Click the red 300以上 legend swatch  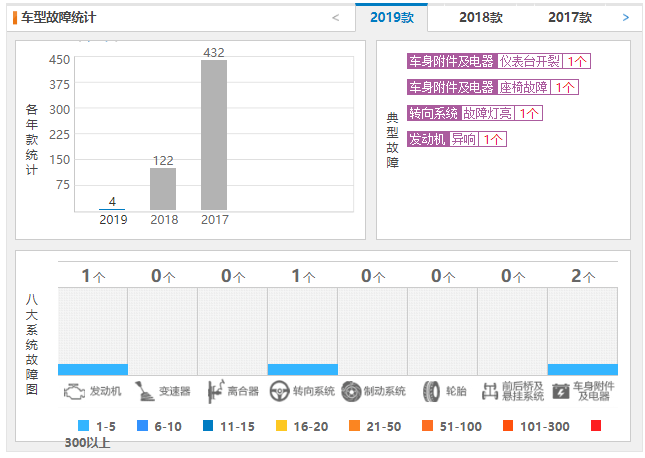point(596,425)
